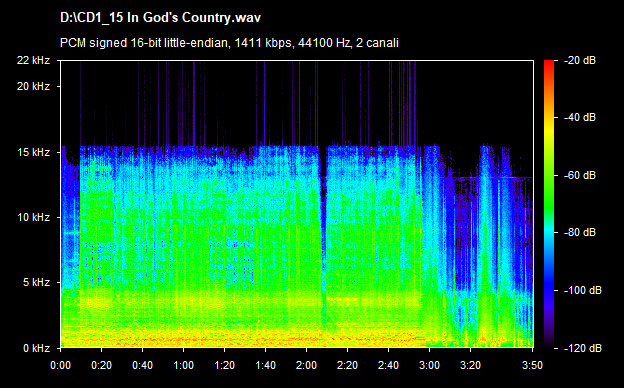The width and height of the screenshot is (624, 388).
Task: Click the 22 kHz frequency axis label
Action: 33,60
